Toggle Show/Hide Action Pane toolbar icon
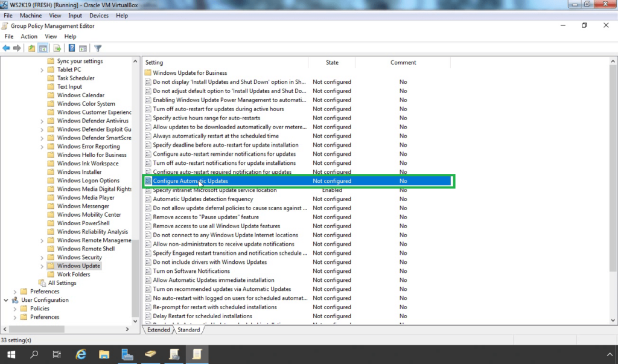 pyautogui.click(x=83, y=48)
